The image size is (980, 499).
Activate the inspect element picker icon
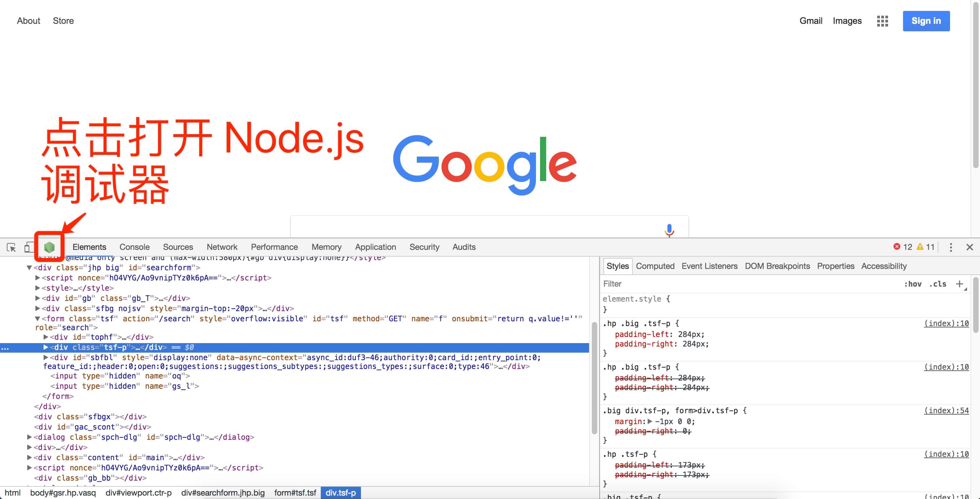pos(12,247)
